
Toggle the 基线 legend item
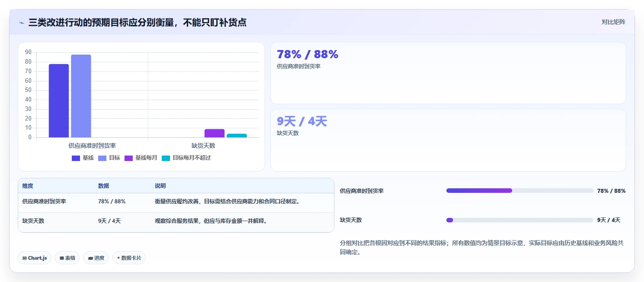click(83, 158)
